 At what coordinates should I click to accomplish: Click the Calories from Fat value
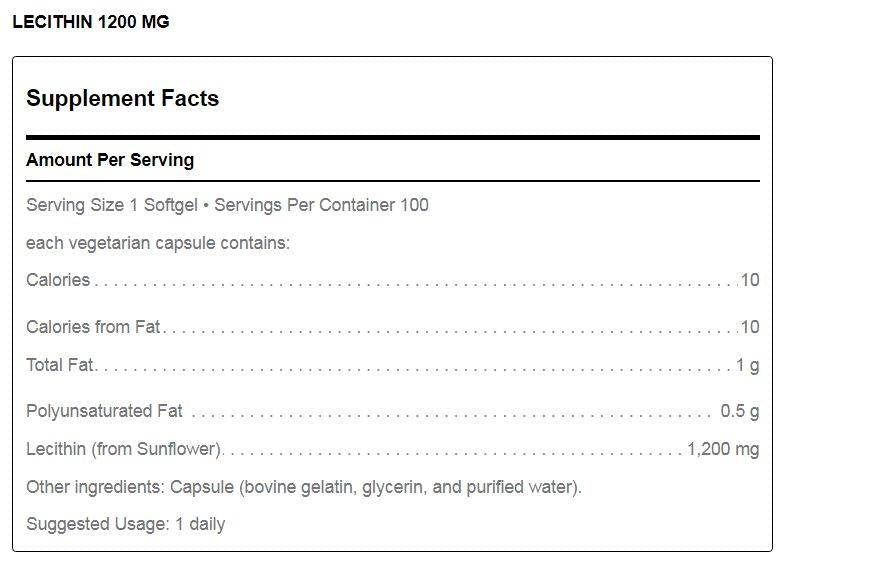coord(750,327)
